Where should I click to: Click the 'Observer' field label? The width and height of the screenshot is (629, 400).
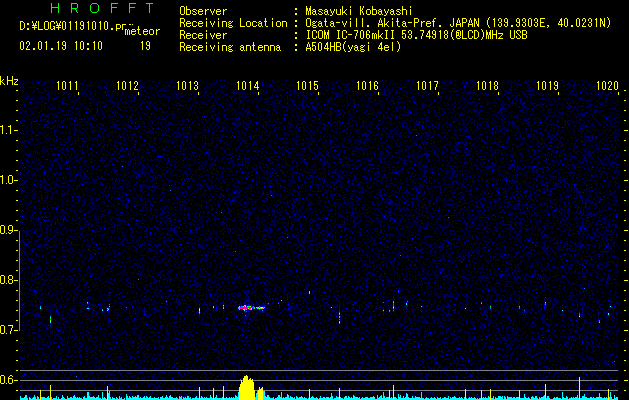203,11
